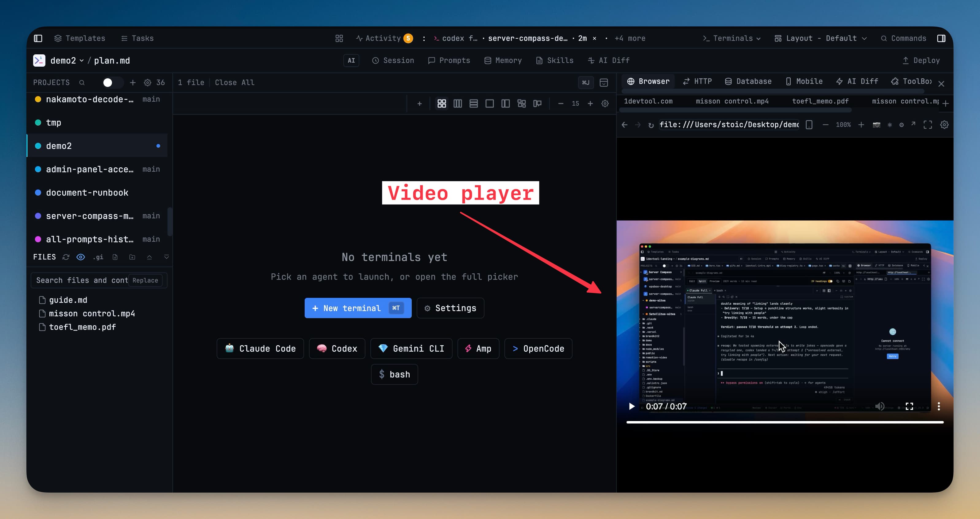Image resolution: width=980 pixels, height=519 pixels.
Task: Create a new folder in FILES header
Action: (x=132, y=257)
